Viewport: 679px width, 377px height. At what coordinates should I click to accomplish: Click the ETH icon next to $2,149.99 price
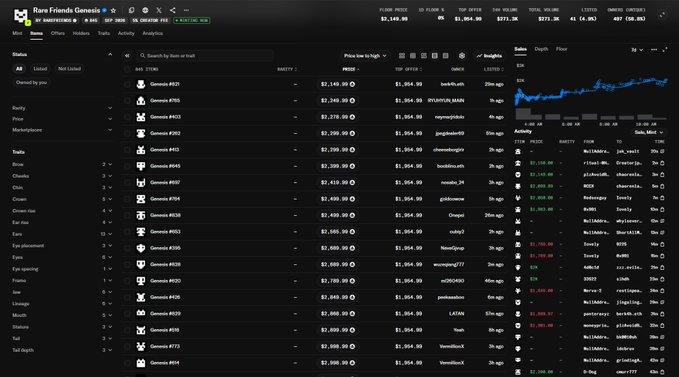coord(352,84)
